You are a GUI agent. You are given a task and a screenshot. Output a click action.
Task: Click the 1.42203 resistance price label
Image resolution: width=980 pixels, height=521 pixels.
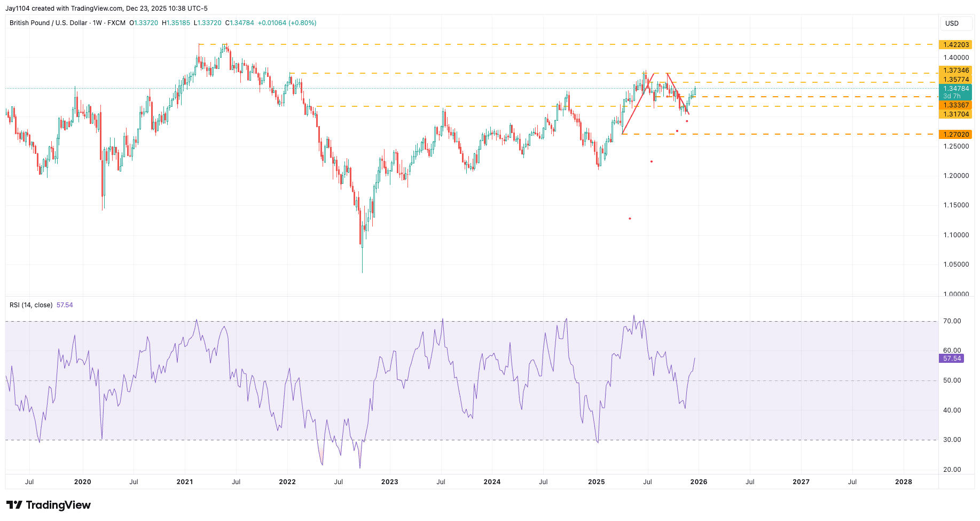[955, 45]
